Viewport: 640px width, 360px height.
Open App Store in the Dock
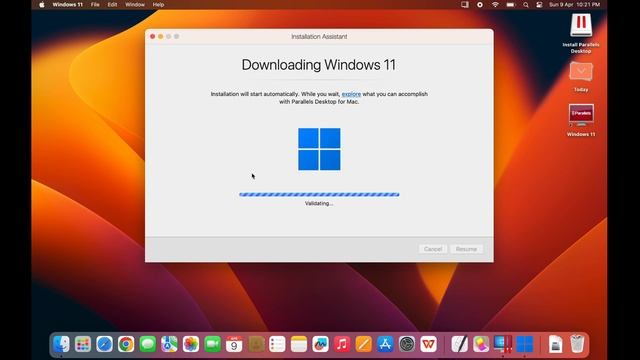386,344
